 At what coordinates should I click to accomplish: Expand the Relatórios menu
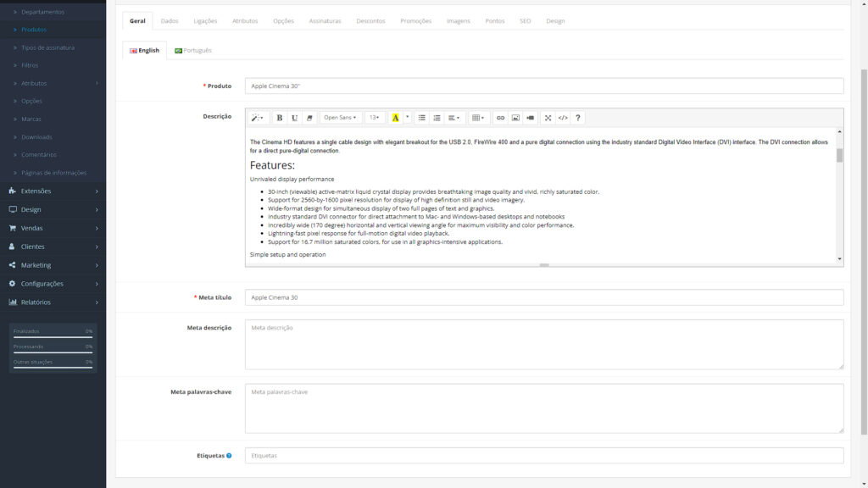point(53,302)
